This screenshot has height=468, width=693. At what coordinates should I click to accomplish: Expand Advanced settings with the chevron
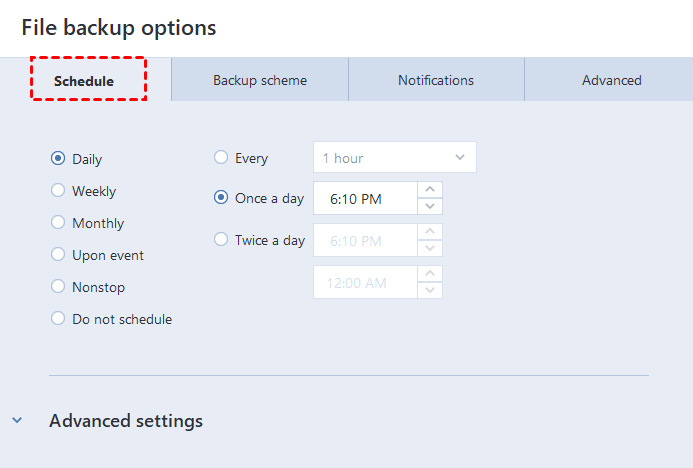[17, 421]
